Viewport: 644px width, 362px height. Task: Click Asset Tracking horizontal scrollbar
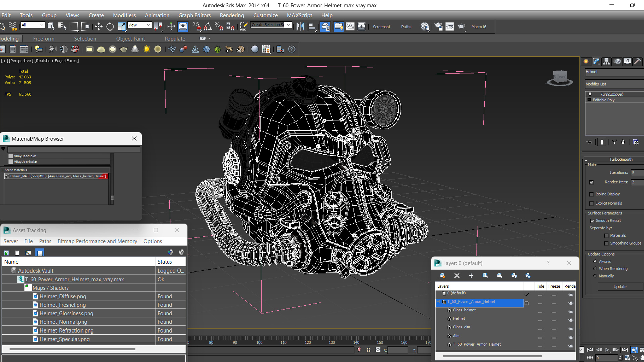[72, 349]
